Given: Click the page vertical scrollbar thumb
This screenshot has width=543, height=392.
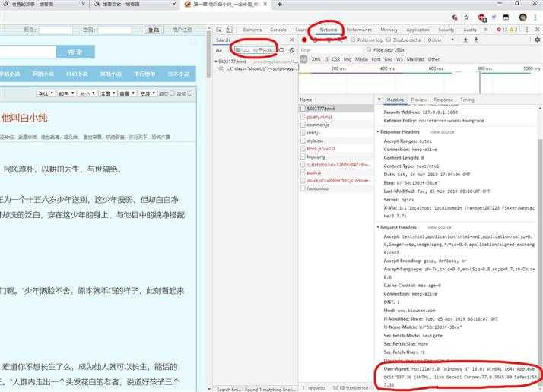Looking at the screenshot, I should [x=208, y=55].
